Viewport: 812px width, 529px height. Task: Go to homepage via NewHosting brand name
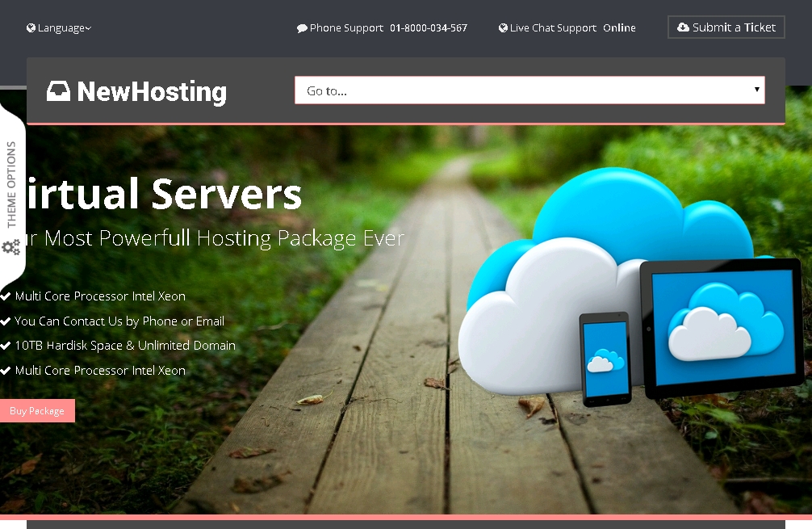(152, 92)
